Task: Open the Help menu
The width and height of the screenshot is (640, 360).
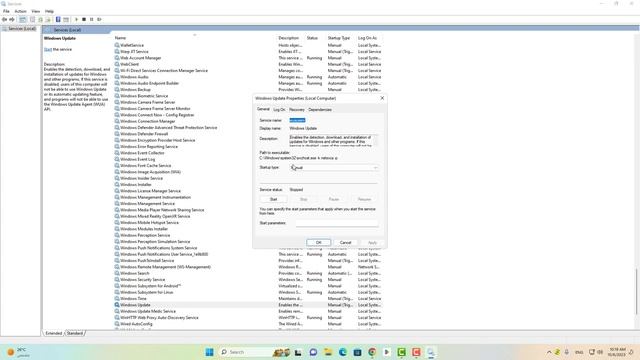Action: pyautogui.click(x=49, y=11)
